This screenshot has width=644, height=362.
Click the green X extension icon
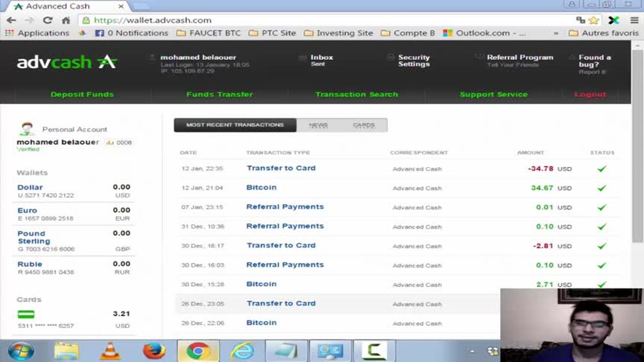click(614, 21)
